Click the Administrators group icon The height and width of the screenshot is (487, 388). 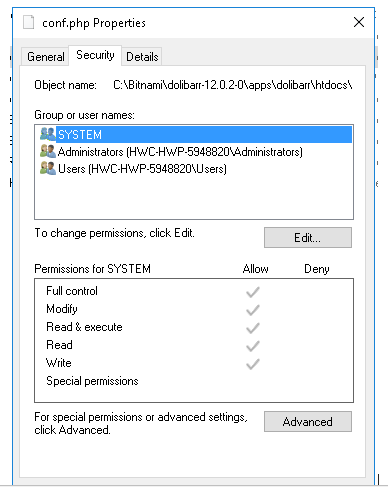click(x=48, y=151)
